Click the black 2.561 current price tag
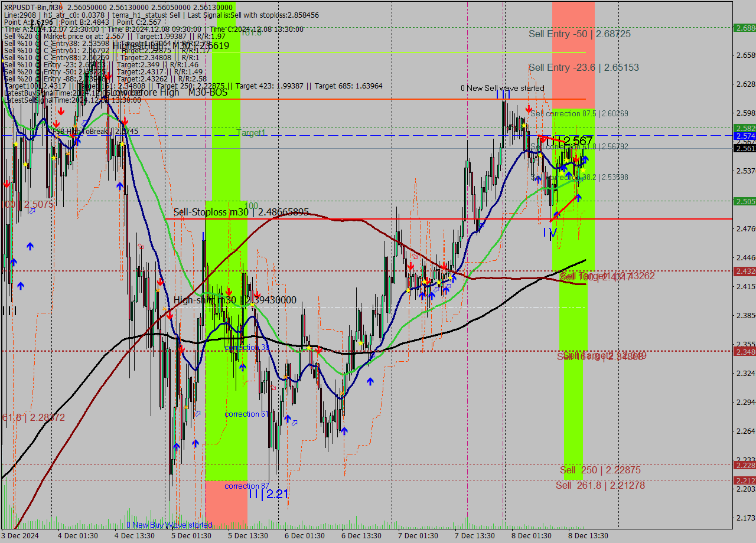 coord(744,148)
